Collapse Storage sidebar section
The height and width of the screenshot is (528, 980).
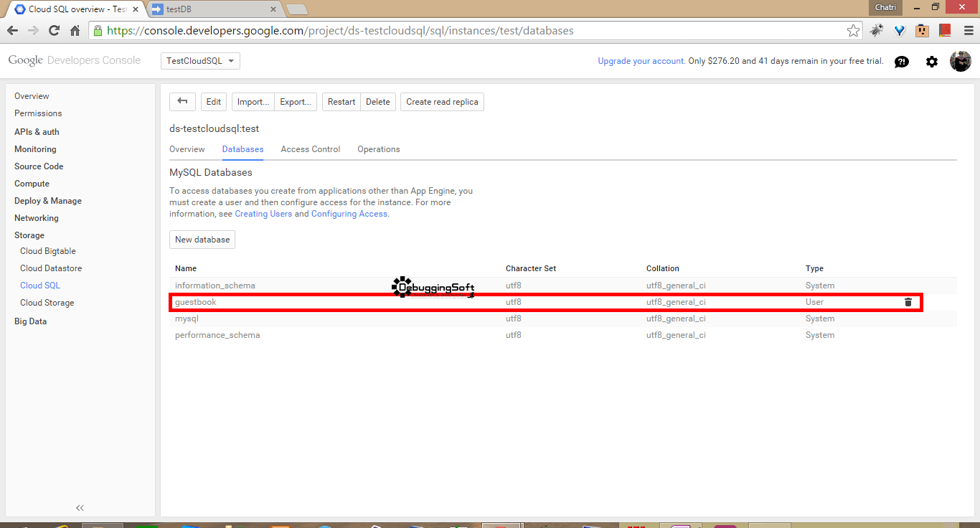29,235
